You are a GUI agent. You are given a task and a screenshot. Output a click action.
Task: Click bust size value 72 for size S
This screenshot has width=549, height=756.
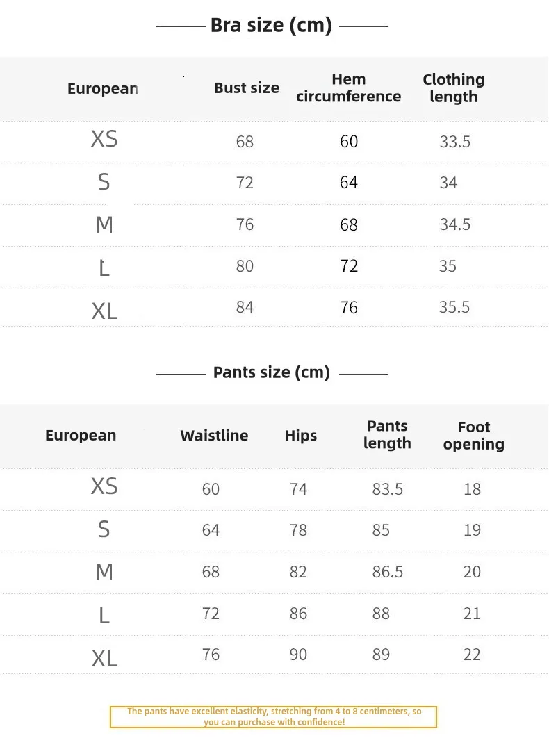245,183
